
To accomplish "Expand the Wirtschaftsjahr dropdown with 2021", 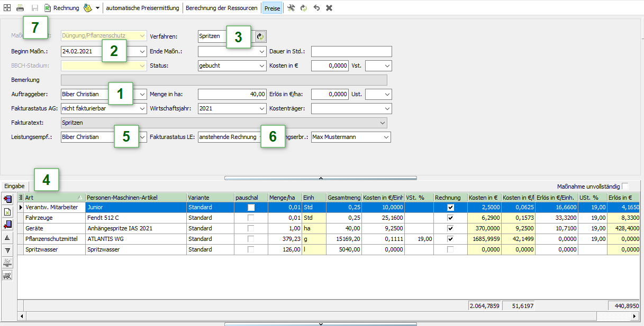I will tap(262, 108).
